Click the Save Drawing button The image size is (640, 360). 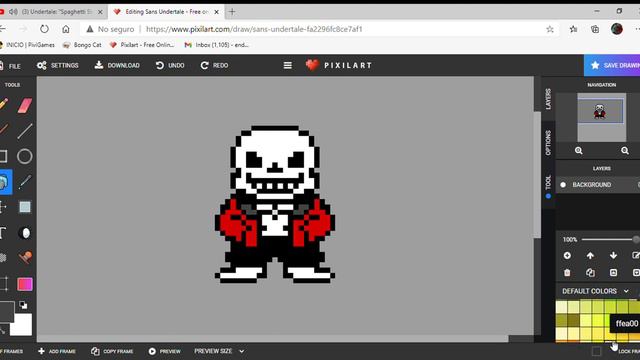(612, 65)
